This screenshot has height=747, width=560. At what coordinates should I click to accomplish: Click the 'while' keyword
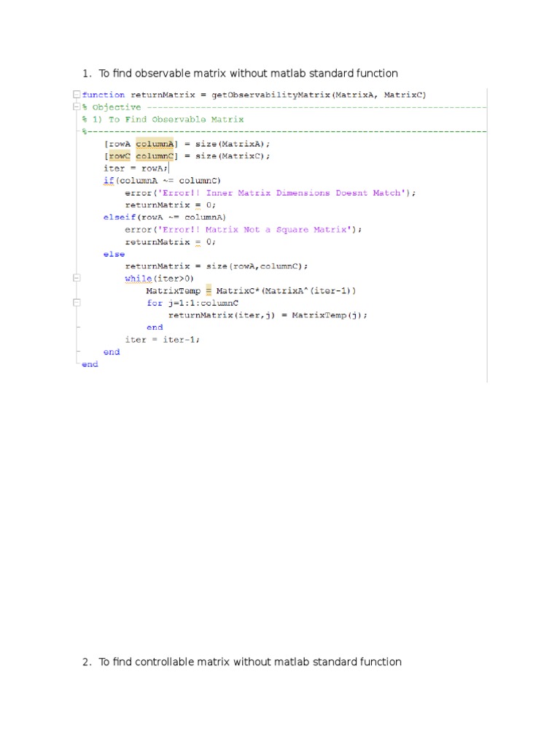(x=138, y=278)
